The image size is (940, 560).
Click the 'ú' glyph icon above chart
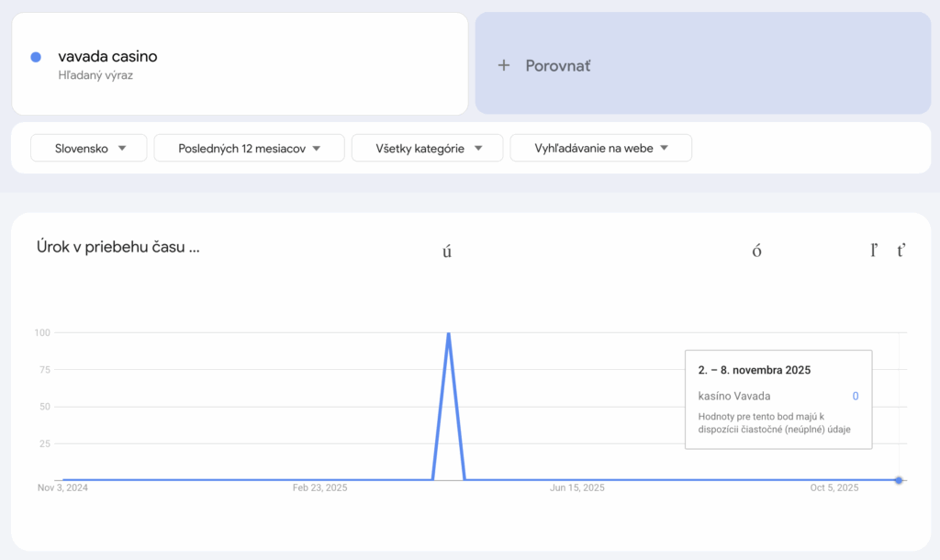click(x=447, y=251)
